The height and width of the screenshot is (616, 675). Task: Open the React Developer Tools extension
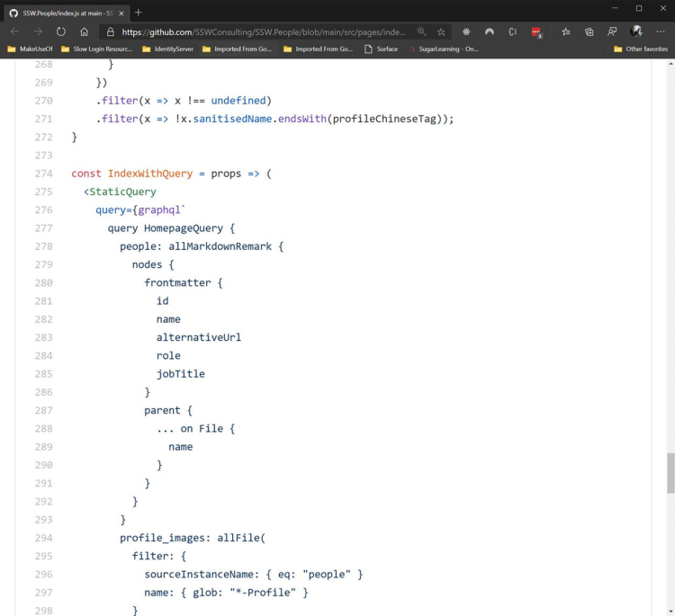click(466, 31)
